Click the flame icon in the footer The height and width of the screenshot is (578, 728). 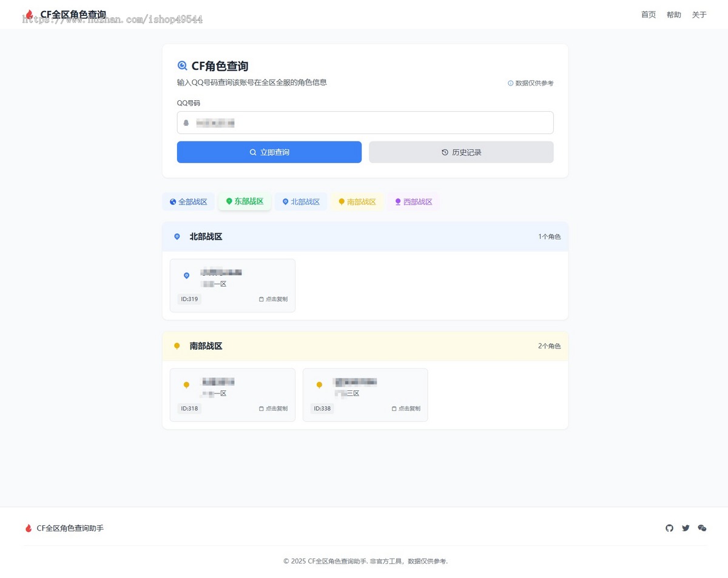click(28, 528)
